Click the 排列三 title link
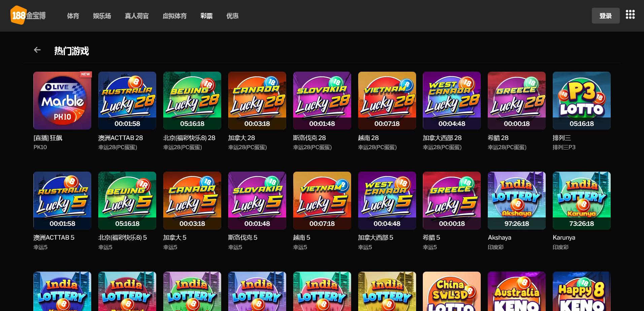The image size is (644, 311). point(562,138)
